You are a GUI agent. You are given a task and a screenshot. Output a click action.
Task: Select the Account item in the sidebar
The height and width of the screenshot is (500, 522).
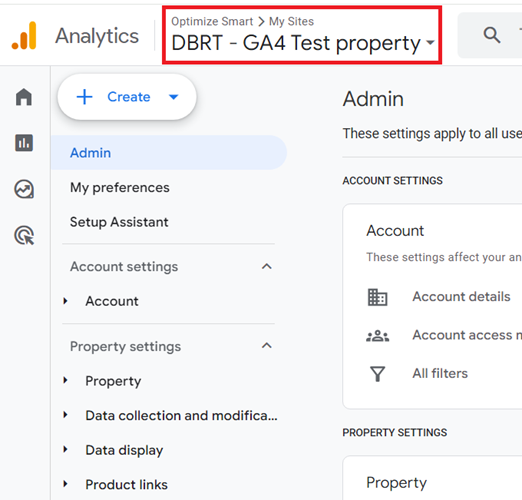point(112,301)
